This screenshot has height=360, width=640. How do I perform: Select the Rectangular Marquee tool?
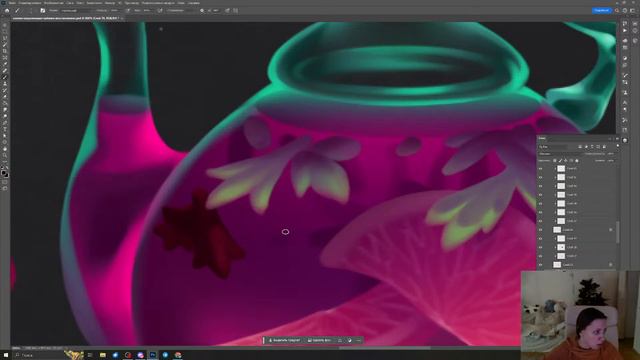tap(5, 32)
